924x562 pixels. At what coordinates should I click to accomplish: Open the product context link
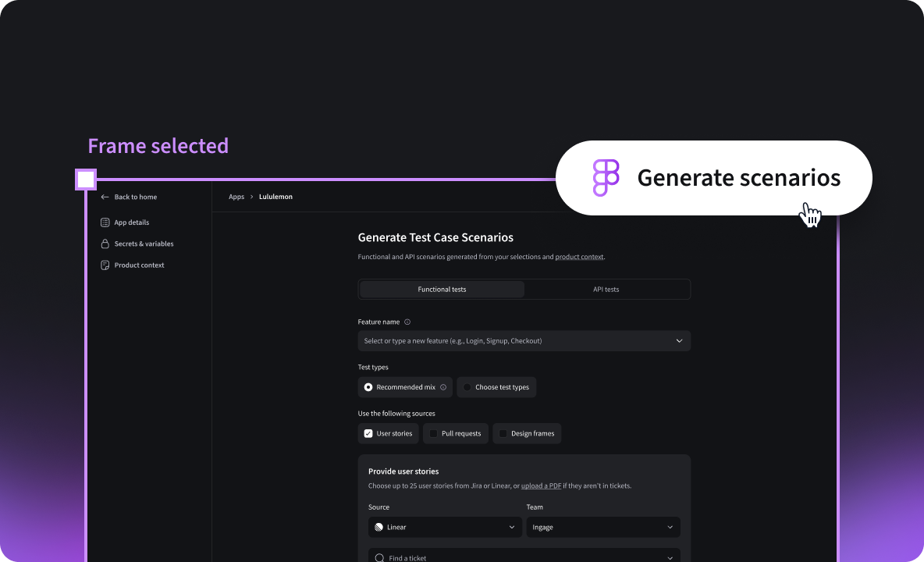(x=579, y=256)
